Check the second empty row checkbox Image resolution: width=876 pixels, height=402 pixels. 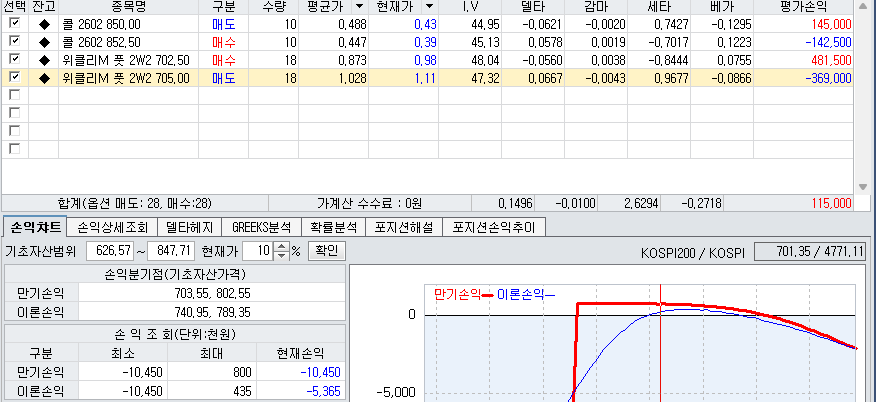(x=15, y=113)
